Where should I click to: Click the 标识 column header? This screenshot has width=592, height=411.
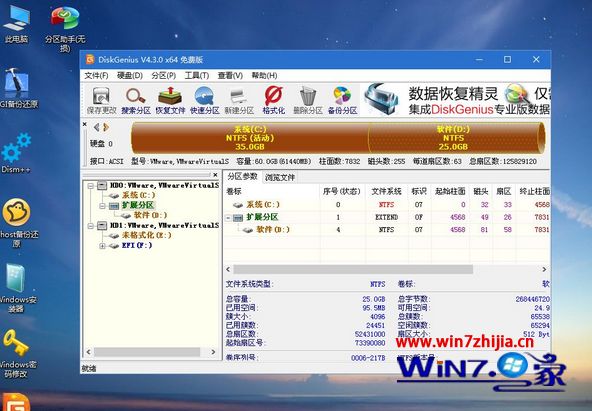[x=419, y=191]
